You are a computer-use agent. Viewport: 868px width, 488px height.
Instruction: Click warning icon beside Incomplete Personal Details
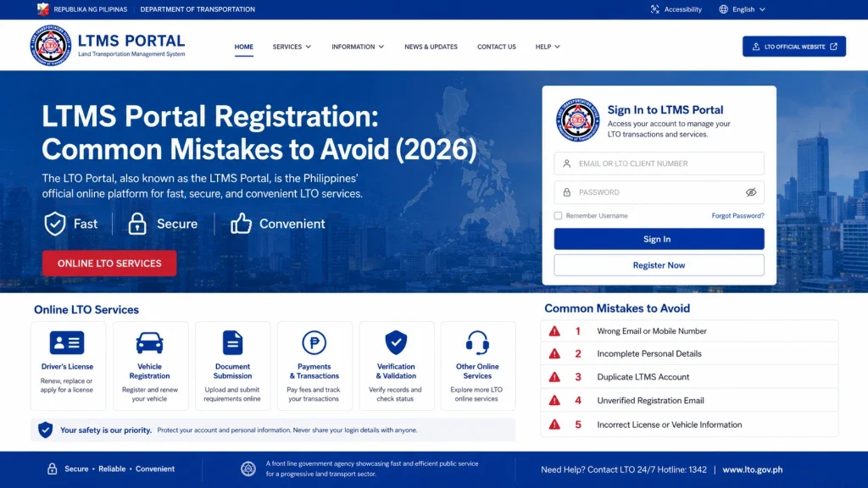point(554,353)
